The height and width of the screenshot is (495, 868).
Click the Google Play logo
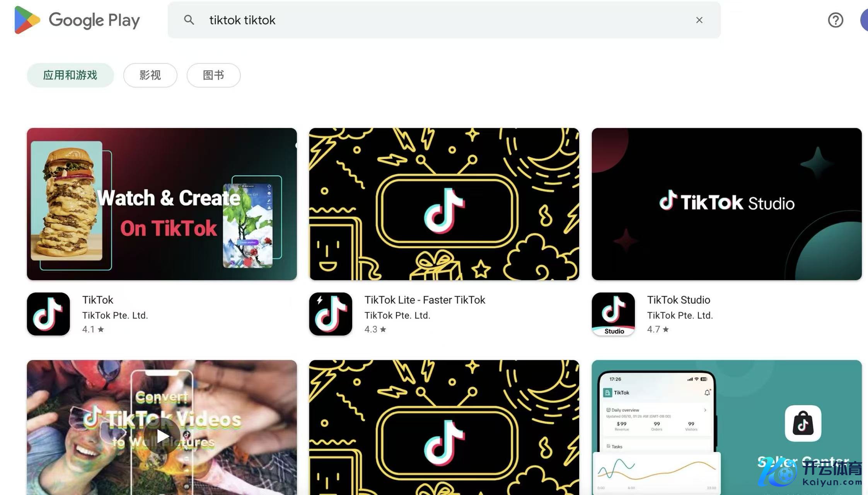pyautogui.click(x=77, y=20)
